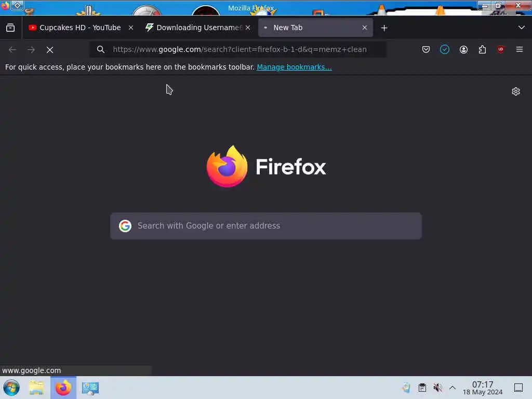Click the Google logo in search box
Screen dimensions: 532x399
click(125, 226)
